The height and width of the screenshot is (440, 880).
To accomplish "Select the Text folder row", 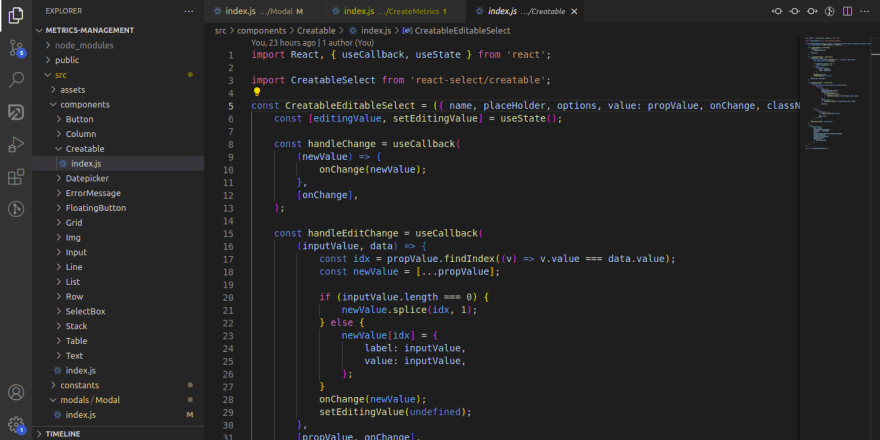I will coord(119,356).
